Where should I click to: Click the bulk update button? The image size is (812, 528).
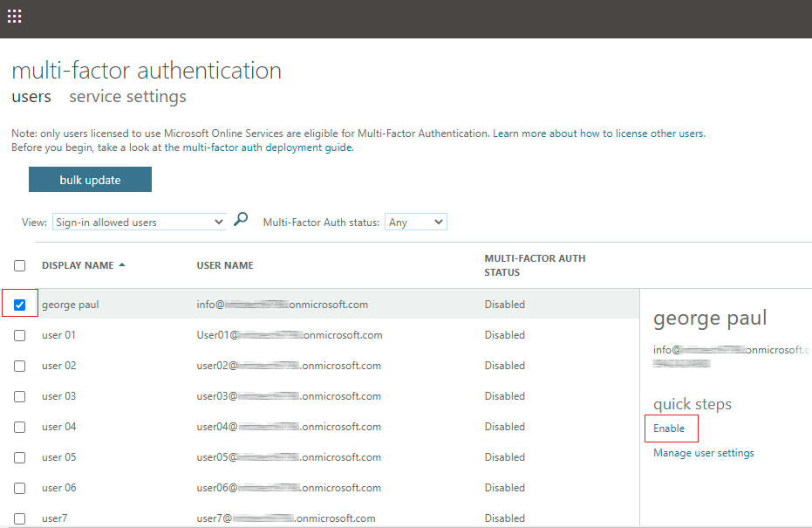pos(90,180)
